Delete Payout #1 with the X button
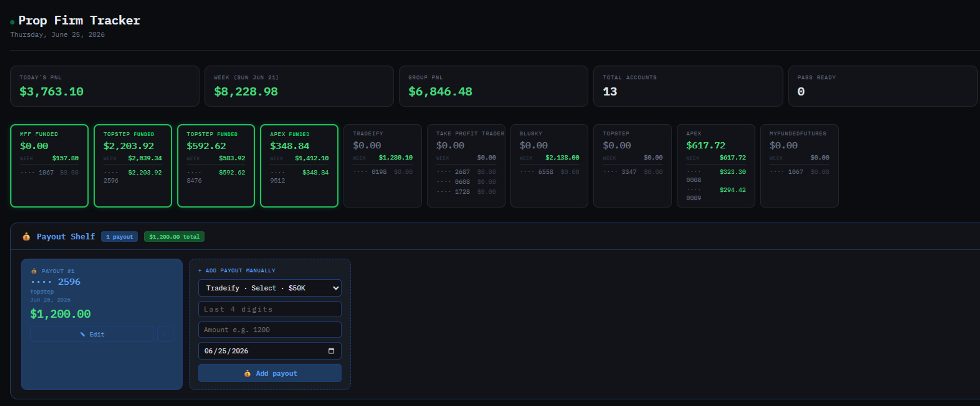 tap(165, 334)
